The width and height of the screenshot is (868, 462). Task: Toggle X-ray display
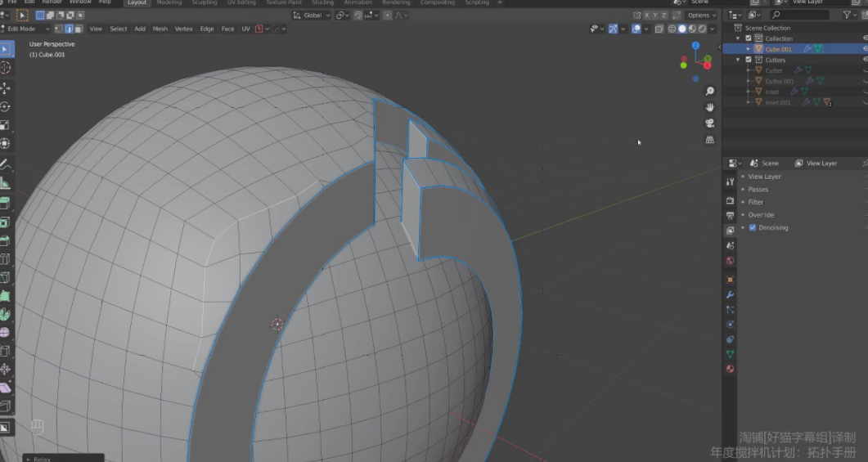pos(659,29)
